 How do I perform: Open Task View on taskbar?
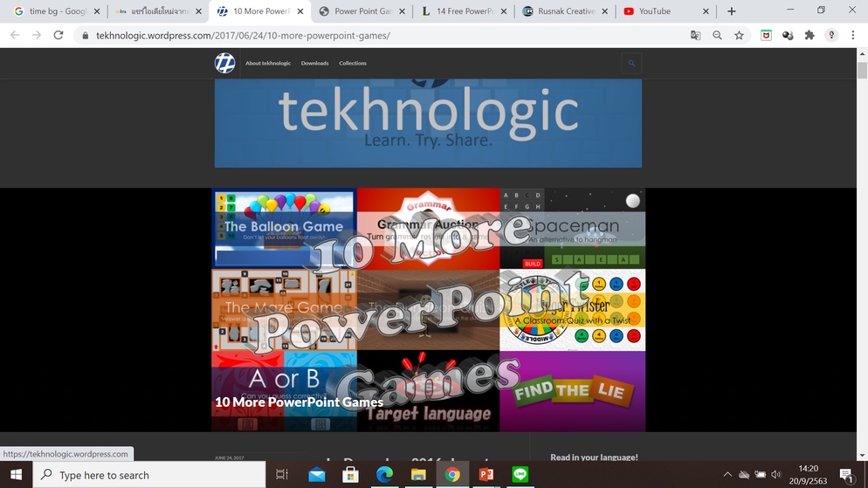tap(282, 474)
